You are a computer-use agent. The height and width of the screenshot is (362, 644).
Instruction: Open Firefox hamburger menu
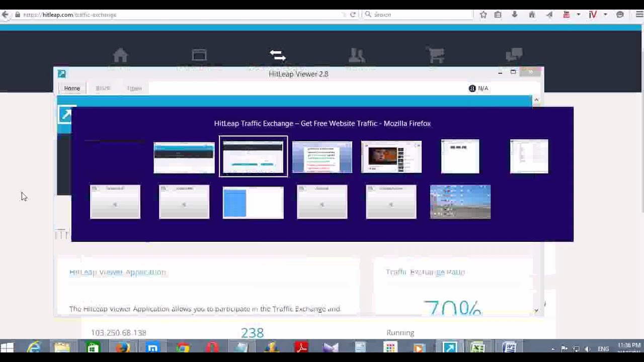click(639, 15)
